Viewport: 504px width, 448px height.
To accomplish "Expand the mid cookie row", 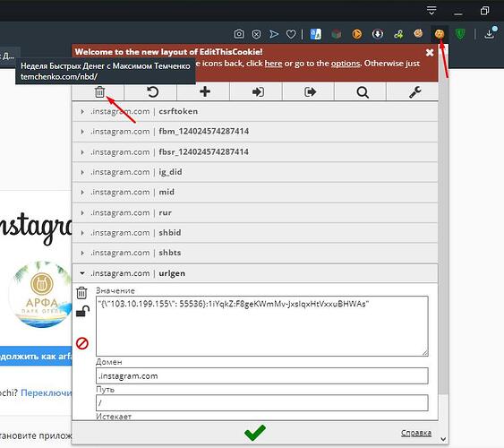I will 255,193.
